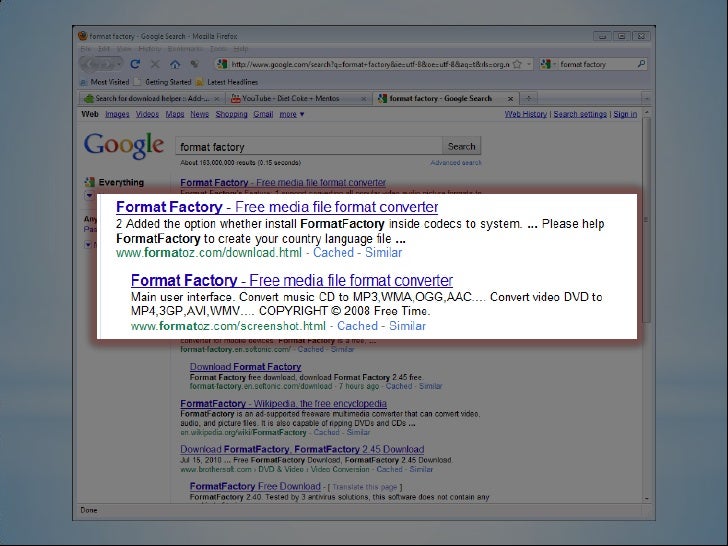Screen dimensions: 728x546
Task: Open the Getting Started bookmark
Action: click(x=162, y=82)
